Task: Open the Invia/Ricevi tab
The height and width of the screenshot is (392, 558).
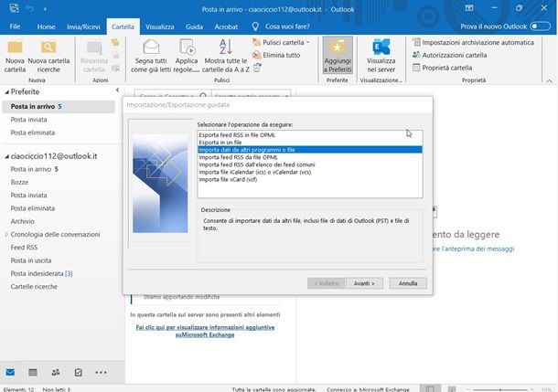Action: coord(83,26)
